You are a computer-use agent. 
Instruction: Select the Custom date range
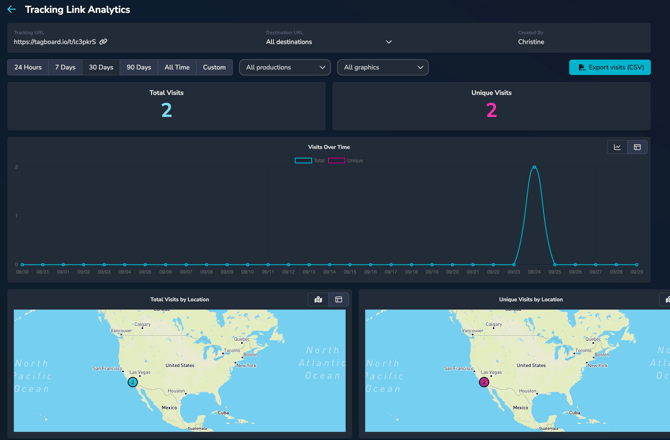click(x=214, y=67)
